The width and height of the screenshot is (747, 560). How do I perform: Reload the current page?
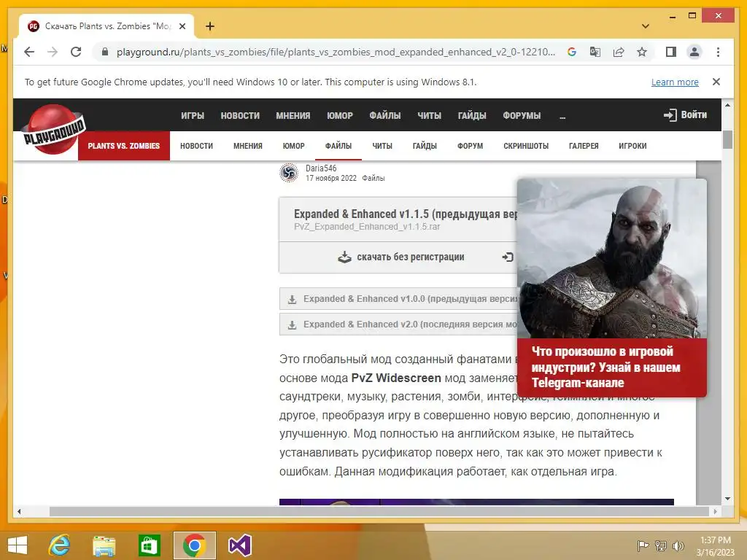point(76,52)
